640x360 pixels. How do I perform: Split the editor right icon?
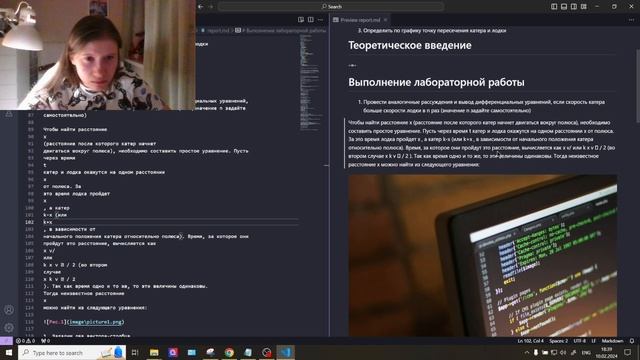[x=311, y=20]
